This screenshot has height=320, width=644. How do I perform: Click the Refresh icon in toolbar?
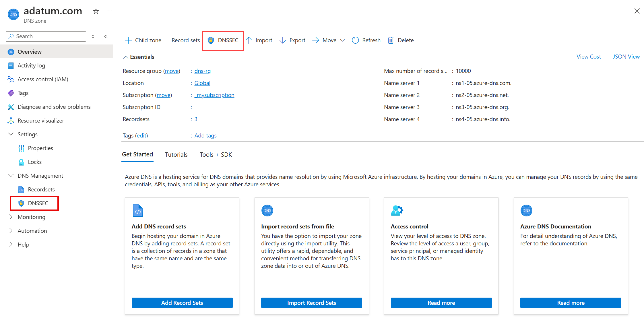(x=355, y=40)
